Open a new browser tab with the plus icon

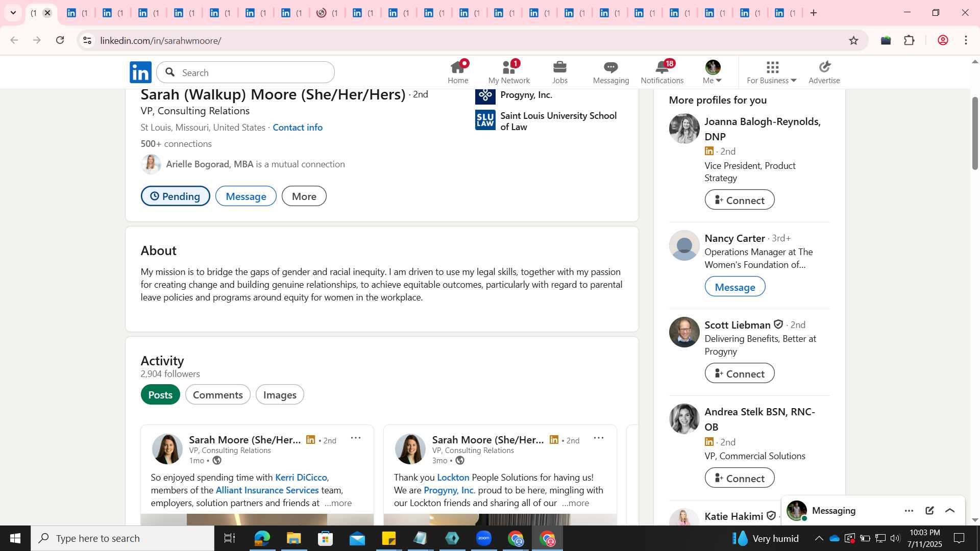(814, 13)
